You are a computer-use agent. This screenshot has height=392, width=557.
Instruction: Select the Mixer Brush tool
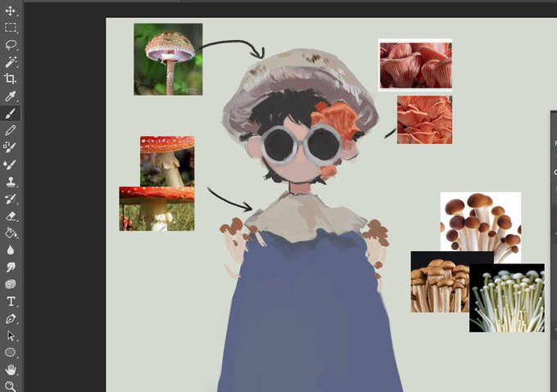[x=11, y=164]
